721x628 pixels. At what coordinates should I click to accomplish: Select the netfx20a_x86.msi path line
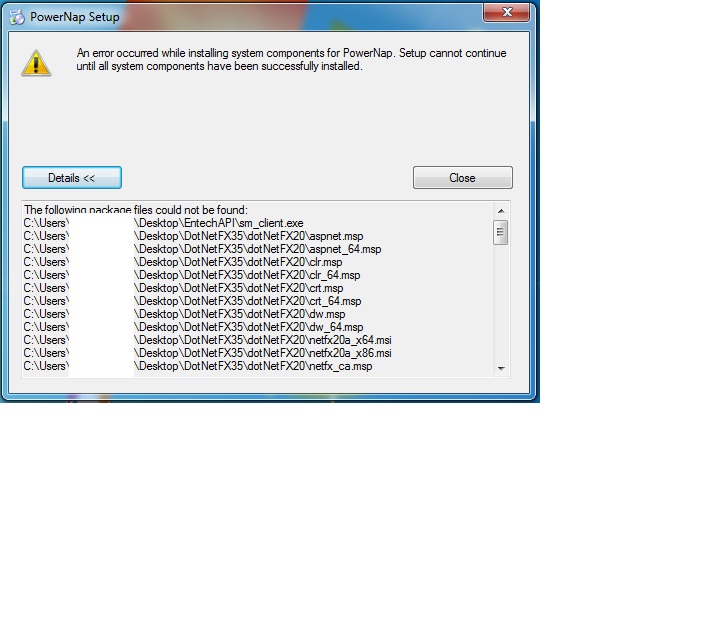pos(207,353)
